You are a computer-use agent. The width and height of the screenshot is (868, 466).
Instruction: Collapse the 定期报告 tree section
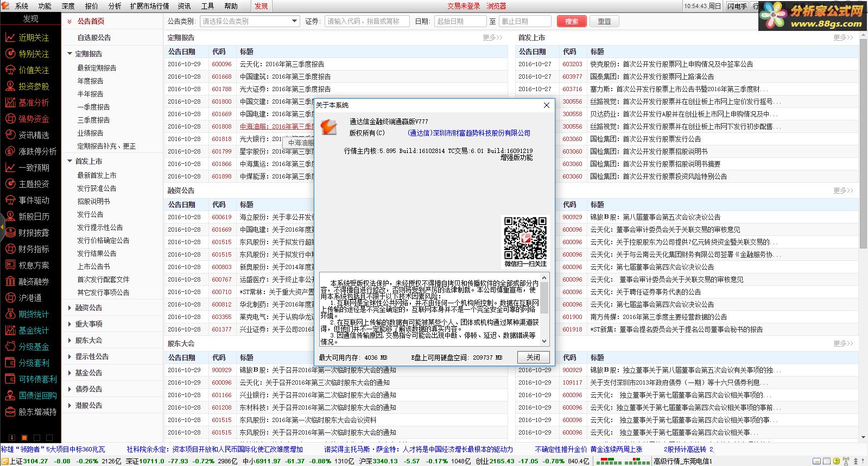(x=69, y=54)
